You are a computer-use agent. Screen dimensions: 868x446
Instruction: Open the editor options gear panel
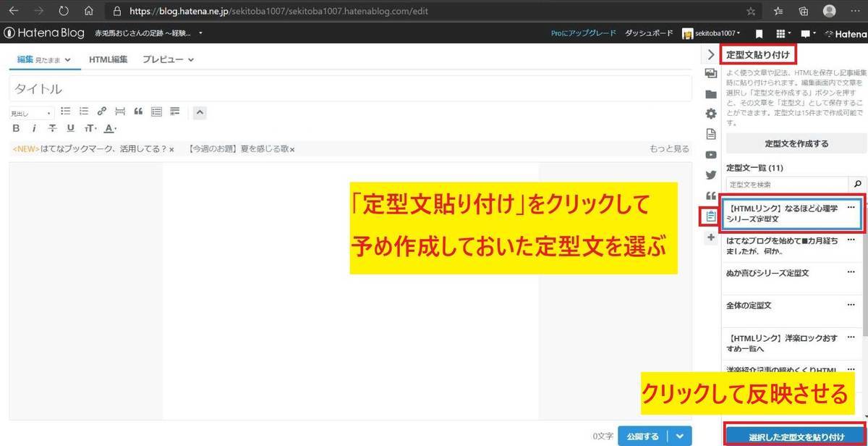click(710, 114)
